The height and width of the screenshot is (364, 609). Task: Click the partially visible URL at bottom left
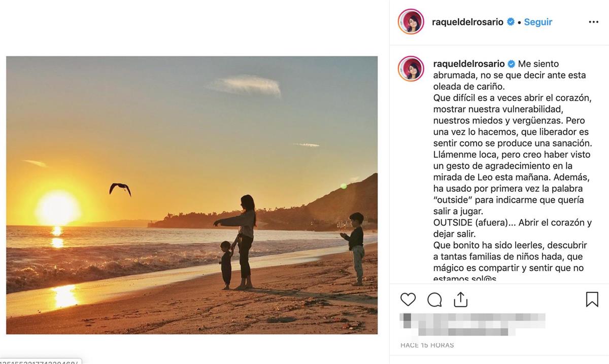[38, 362]
